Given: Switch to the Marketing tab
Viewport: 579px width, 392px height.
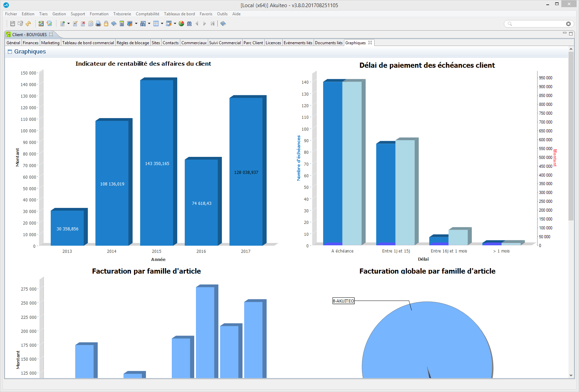Looking at the screenshot, I should (50, 43).
